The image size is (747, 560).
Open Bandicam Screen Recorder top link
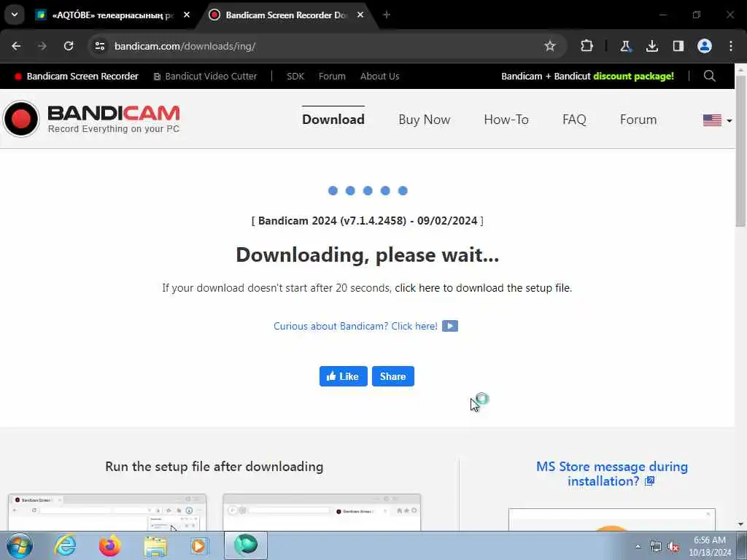click(x=77, y=76)
